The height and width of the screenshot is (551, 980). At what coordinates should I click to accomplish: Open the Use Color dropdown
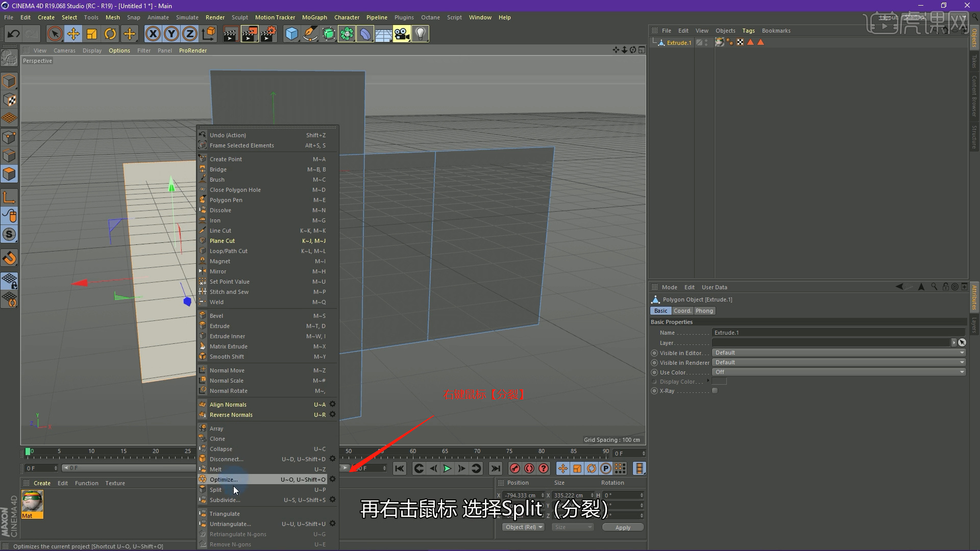point(839,372)
